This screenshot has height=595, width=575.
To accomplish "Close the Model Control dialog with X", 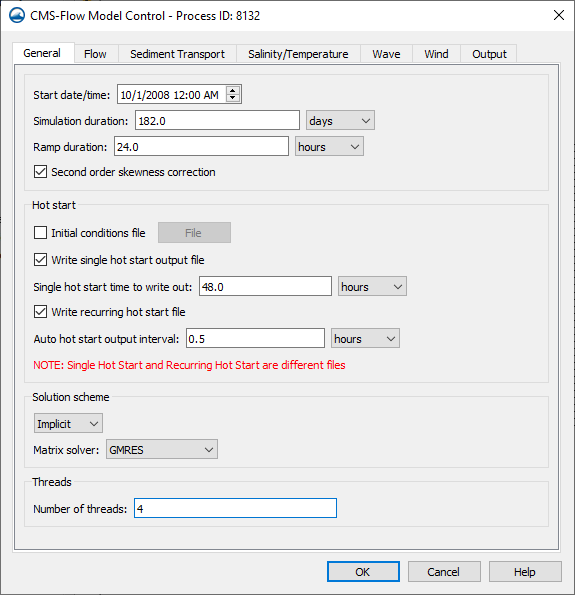I will tap(559, 16).
